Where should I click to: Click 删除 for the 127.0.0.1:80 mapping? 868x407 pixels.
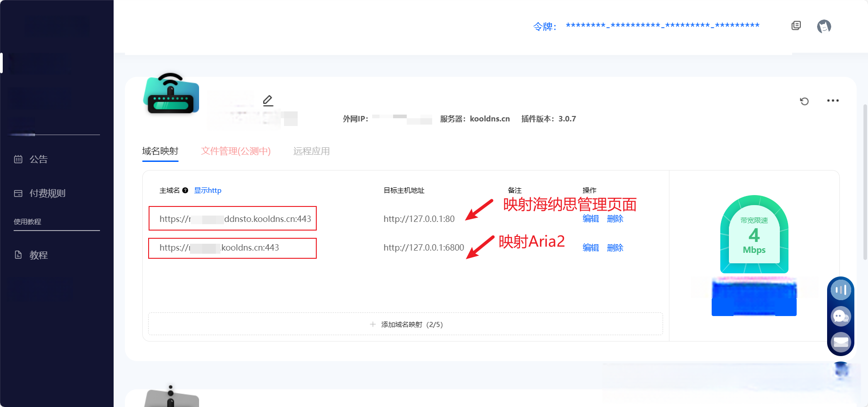(x=615, y=219)
